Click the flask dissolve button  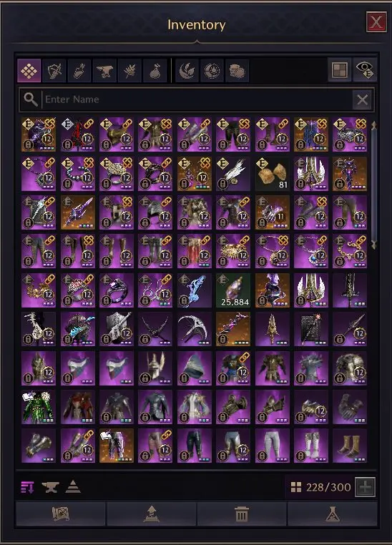click(333, 514)
